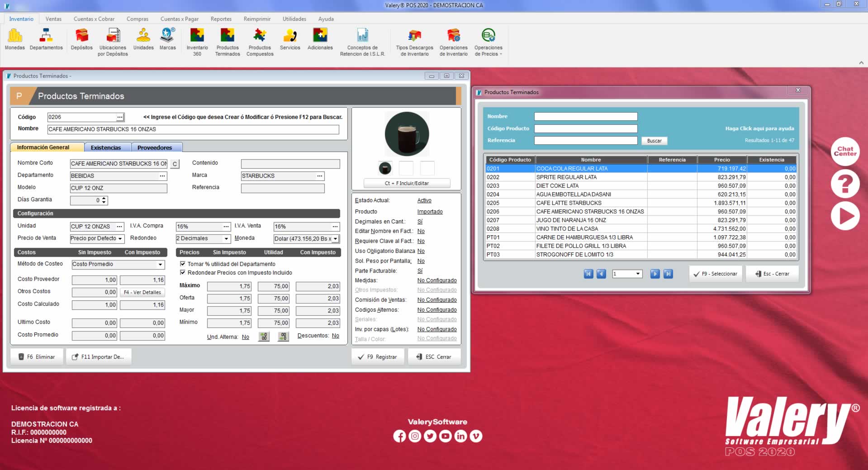Toggle Editar Nombre en Fact. value
Viewport: 868px width, 470px height.
point(421,231)
